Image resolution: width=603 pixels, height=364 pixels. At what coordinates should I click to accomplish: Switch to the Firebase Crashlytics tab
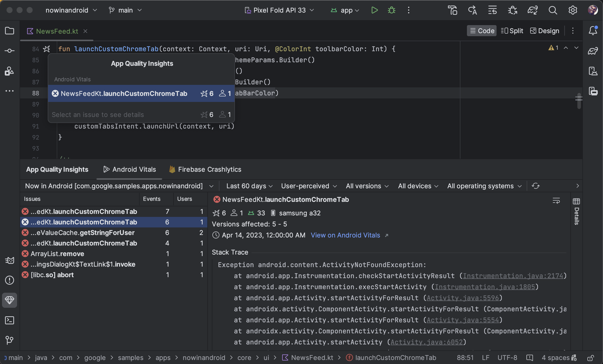(210, 169)
